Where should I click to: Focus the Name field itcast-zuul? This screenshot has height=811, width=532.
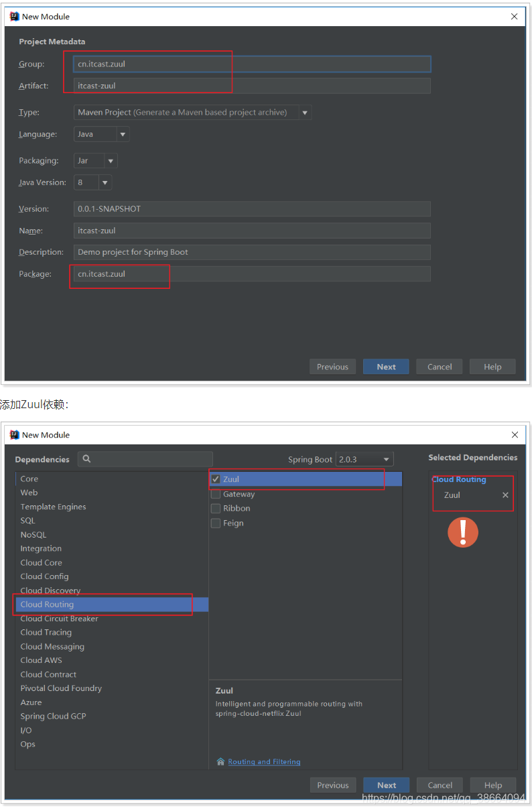tap(252, 231)
